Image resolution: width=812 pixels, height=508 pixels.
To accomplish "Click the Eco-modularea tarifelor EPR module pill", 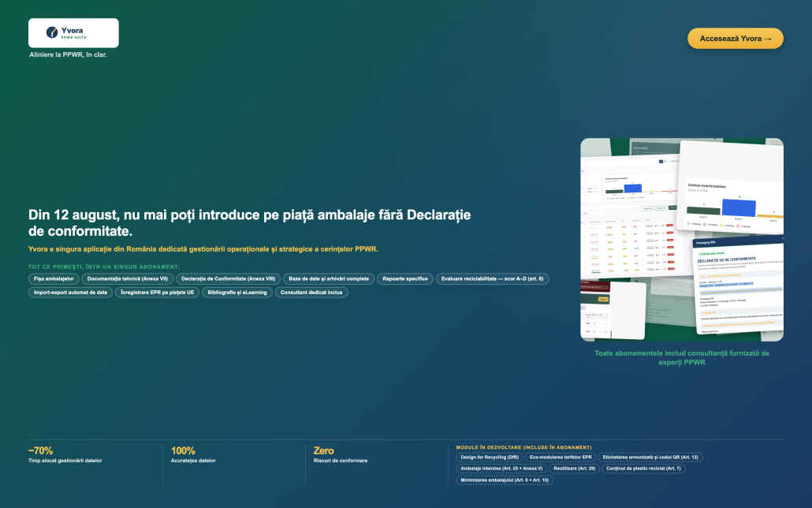I will 561,458.
